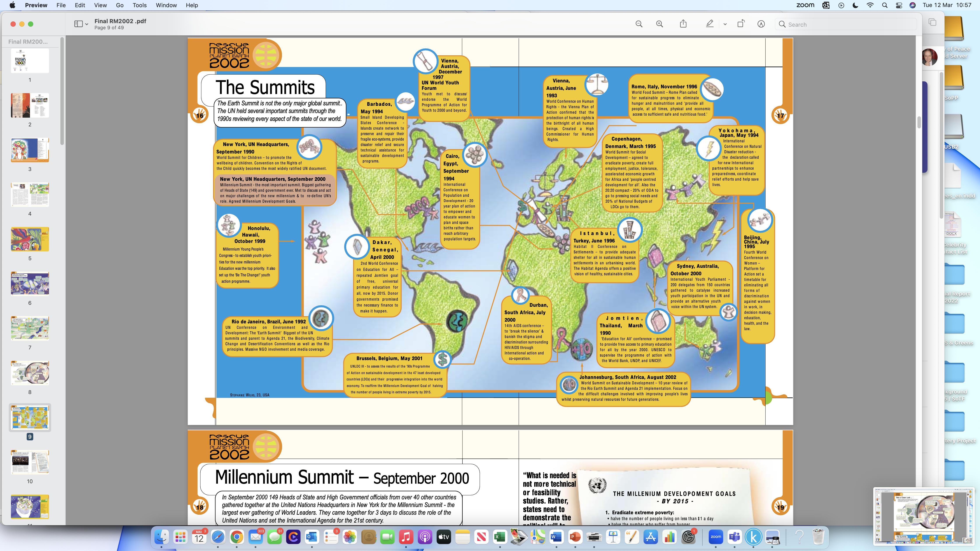Screen dimensions: 980x551
Task: Select page 10 thumbnail in sidebar
Action: [x=30, y=462]
